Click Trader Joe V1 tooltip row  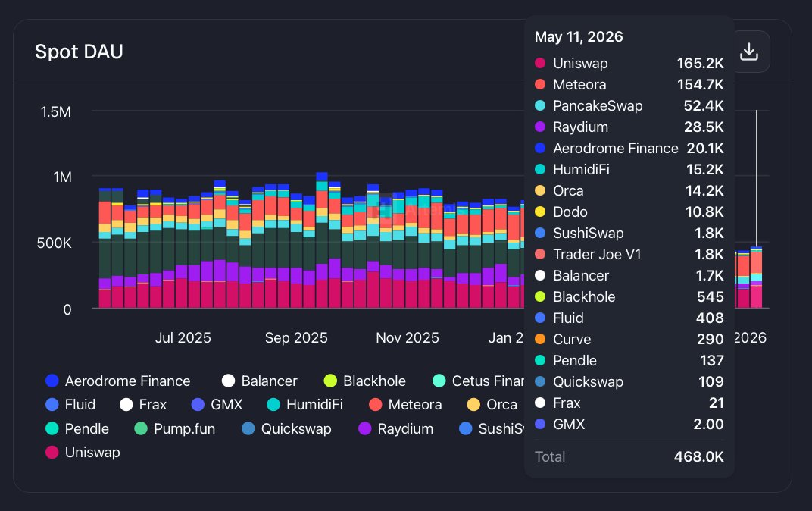coord(629,255)
